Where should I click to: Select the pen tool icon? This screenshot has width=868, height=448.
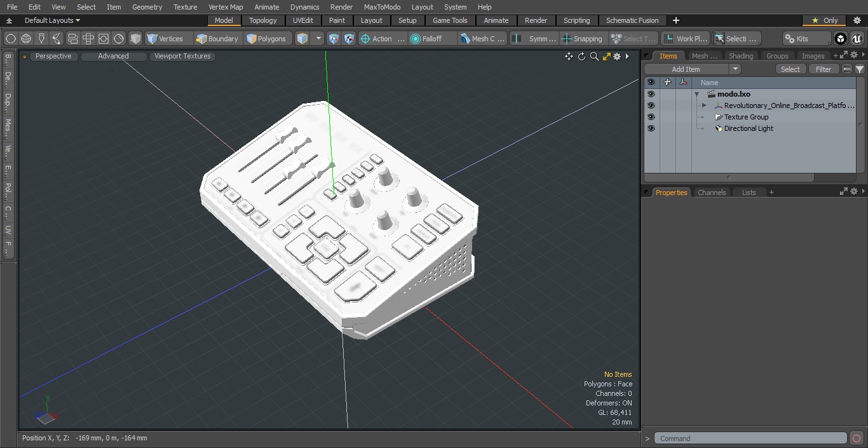(41, 39)
